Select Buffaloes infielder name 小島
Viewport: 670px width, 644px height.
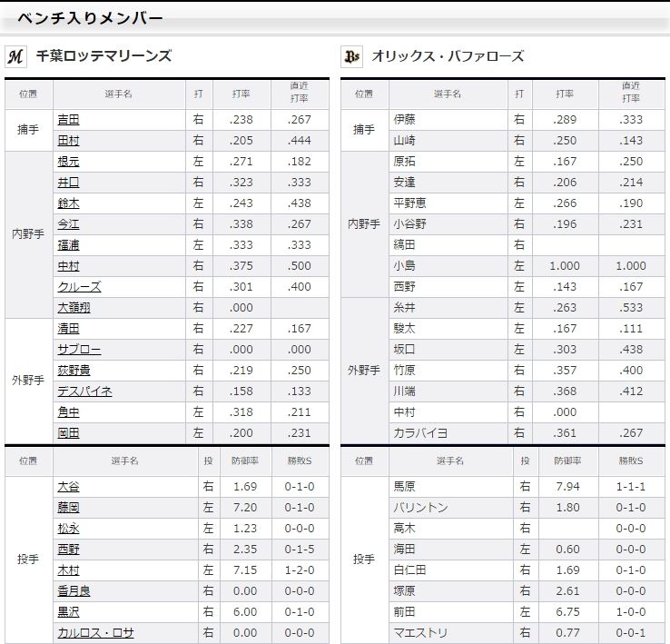coord(404,266)
